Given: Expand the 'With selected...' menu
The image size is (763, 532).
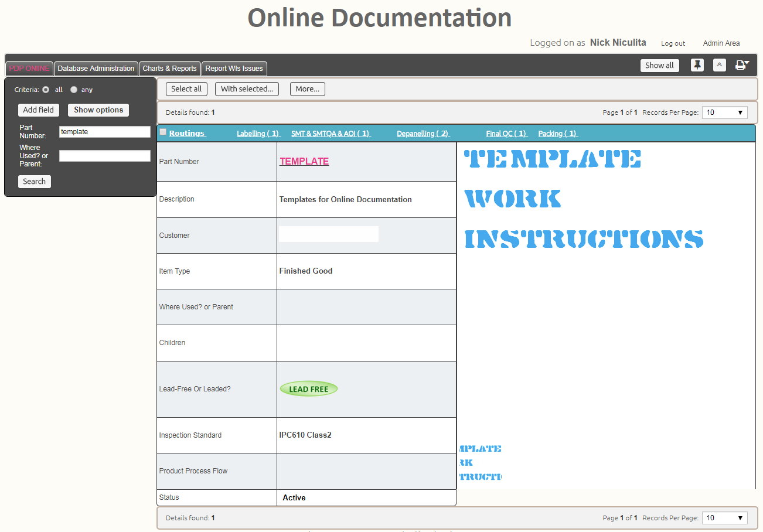Looking at the screenshot, I should tap(247, 89).
